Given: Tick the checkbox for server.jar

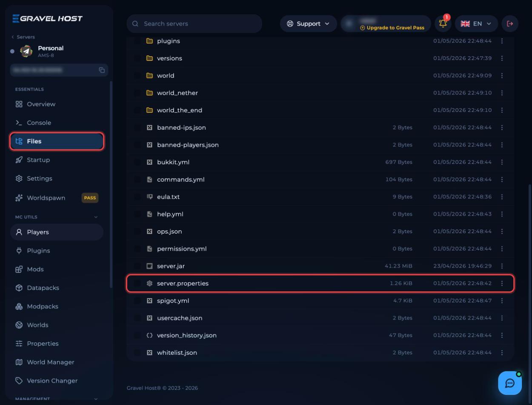Looking at the screenshot, I should pyautogui.click(x=137, y=266).
